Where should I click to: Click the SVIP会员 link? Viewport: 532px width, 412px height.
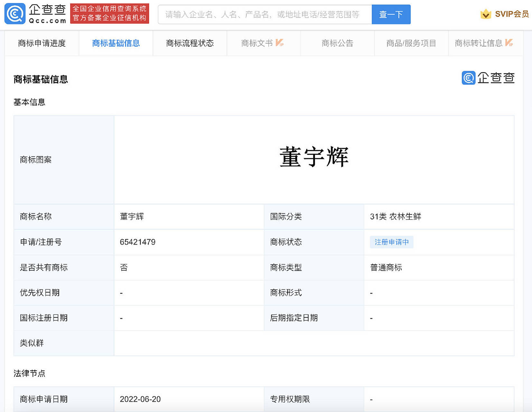click(511, 14)
